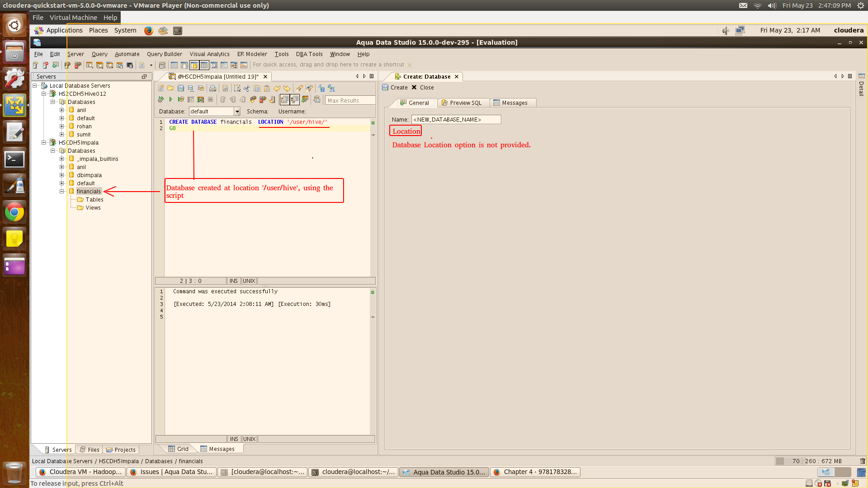Open Google Chrome from Ubuntu dock
The image size is (868, 488).
14,212
